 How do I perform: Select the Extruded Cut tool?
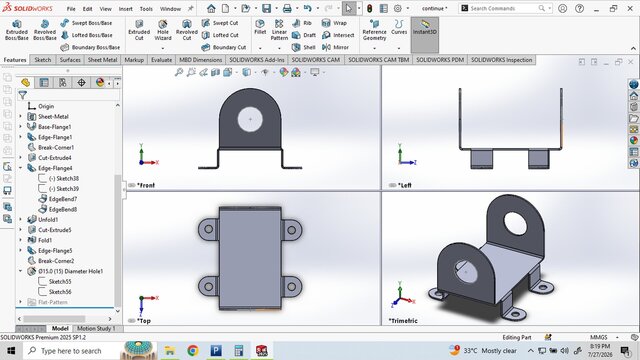click(139, 30)
